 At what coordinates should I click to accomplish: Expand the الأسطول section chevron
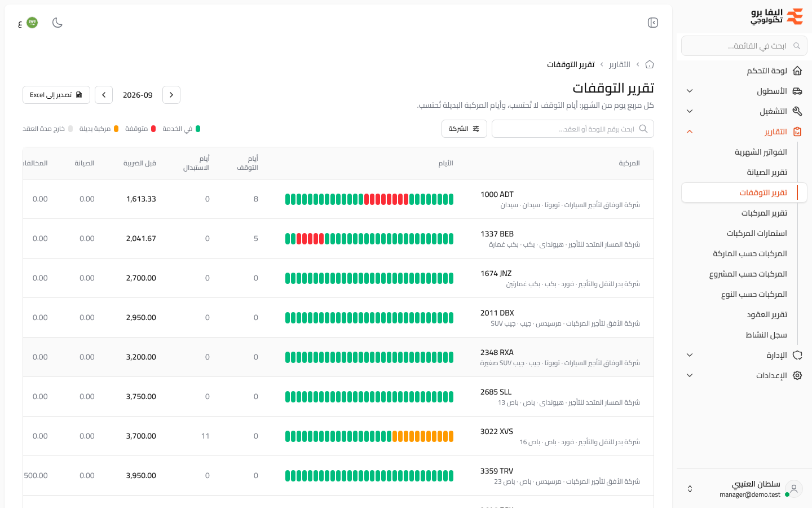click(x=690, y=91)
